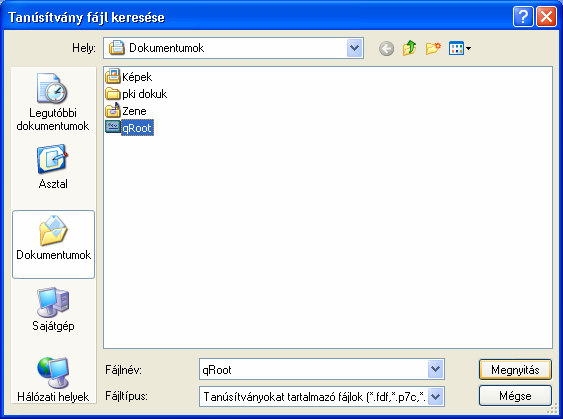Viewport: 563px width, 419px height.
Task: Click the help question mark button
Action: 523,17
